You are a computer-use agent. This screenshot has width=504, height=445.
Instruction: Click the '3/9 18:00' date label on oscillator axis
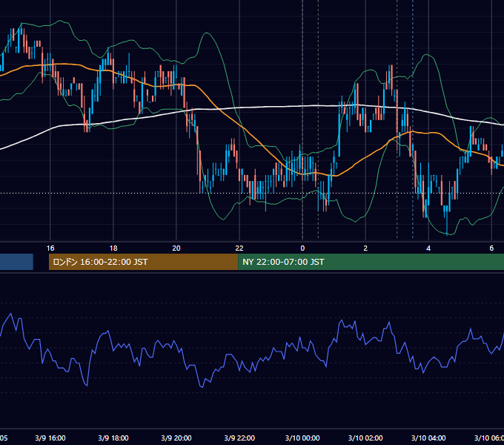[x=113, y=438]
